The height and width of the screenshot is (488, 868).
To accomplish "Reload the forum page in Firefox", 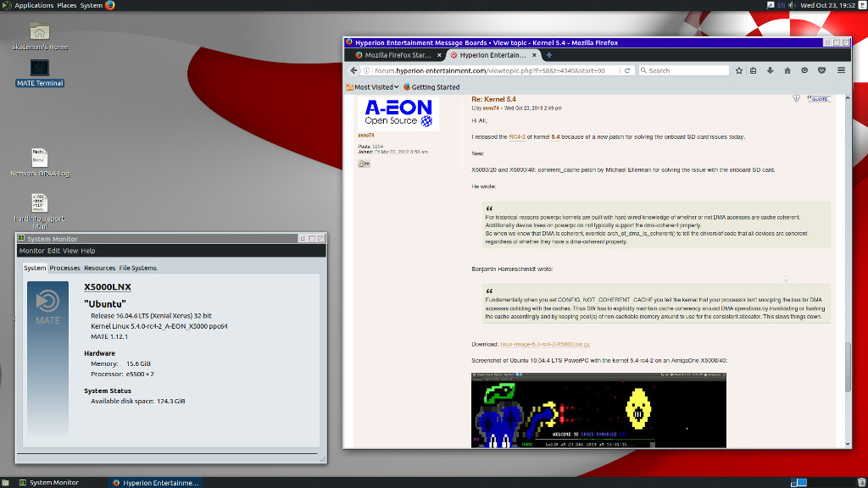I will pyautogui.click(x=627, y=71).
